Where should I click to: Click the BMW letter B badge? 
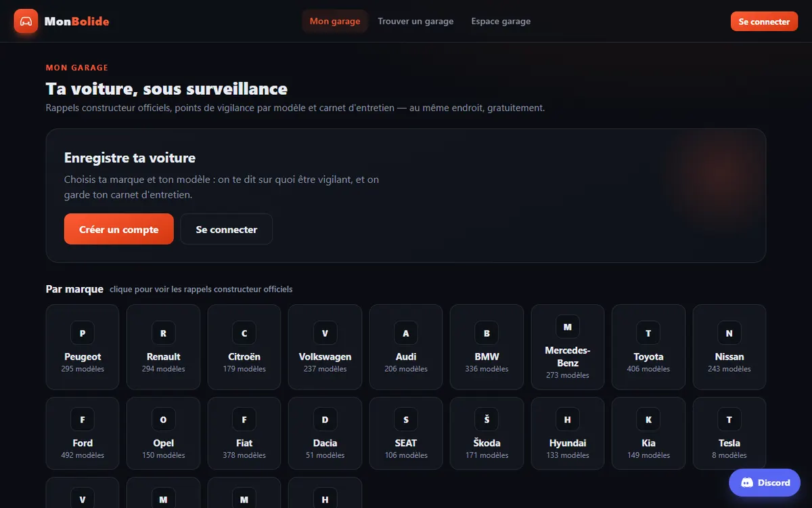coord(487,333)
